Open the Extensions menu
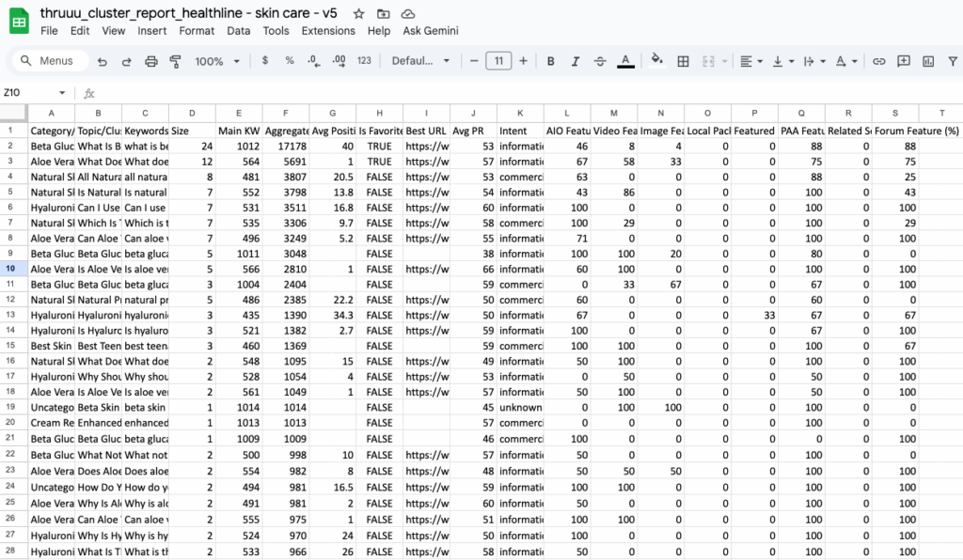This screenshot has width=963, height=560. (328, 31)
